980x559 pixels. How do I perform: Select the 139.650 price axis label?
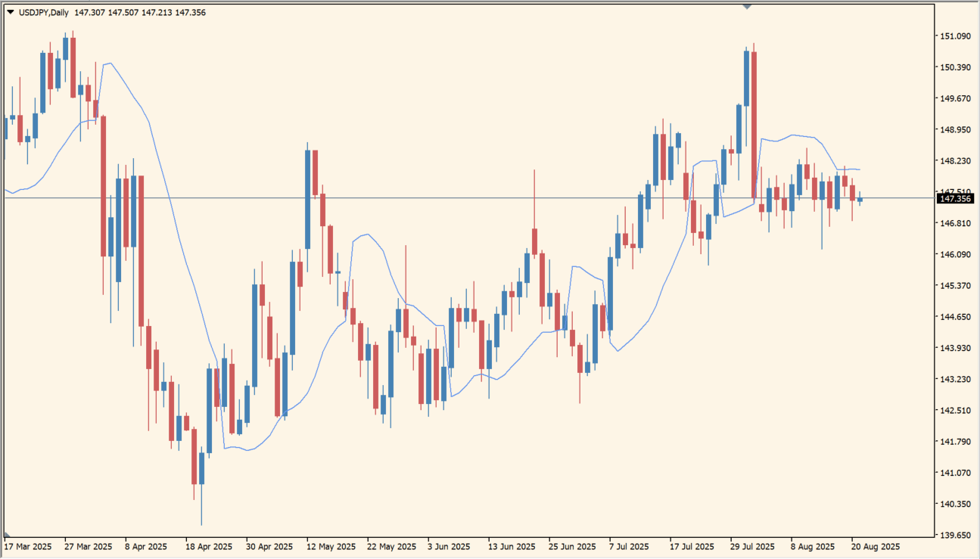point(956,535)
